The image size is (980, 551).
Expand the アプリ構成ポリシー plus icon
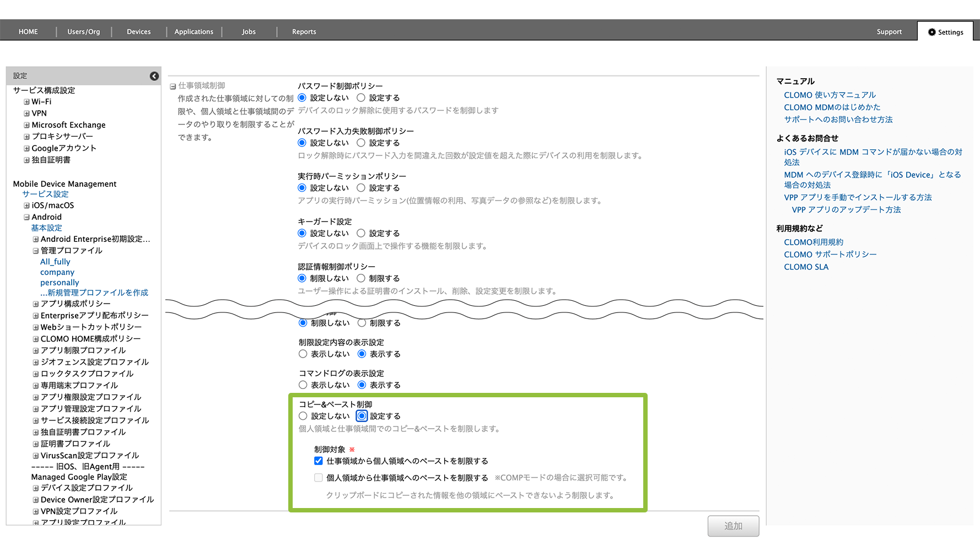(36, 304)
